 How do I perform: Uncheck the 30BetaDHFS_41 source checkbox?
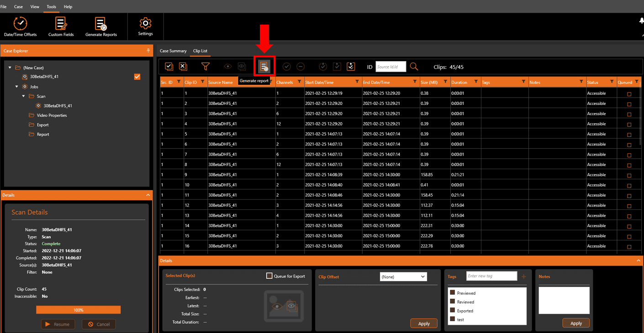137,77
